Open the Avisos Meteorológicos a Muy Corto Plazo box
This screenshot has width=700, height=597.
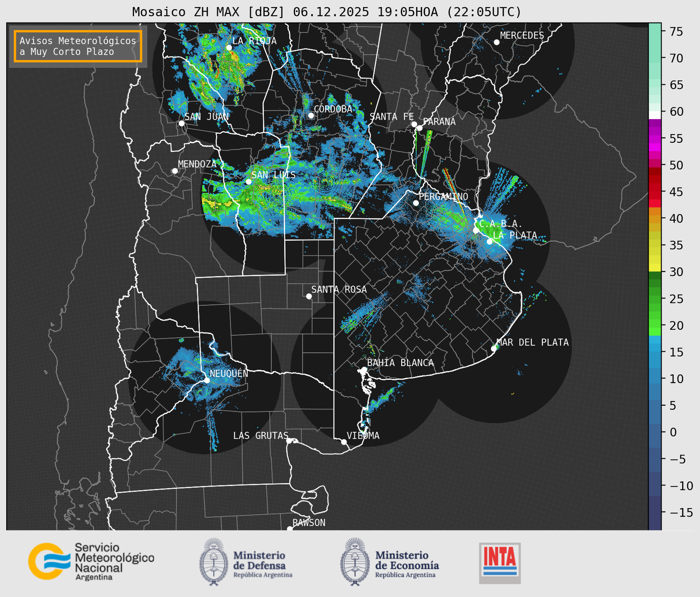(78, 46)
